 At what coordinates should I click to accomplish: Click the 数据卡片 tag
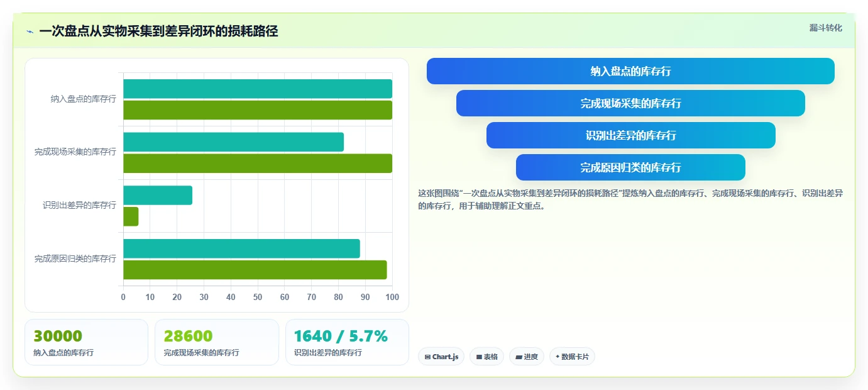click(x=572, y=357)
